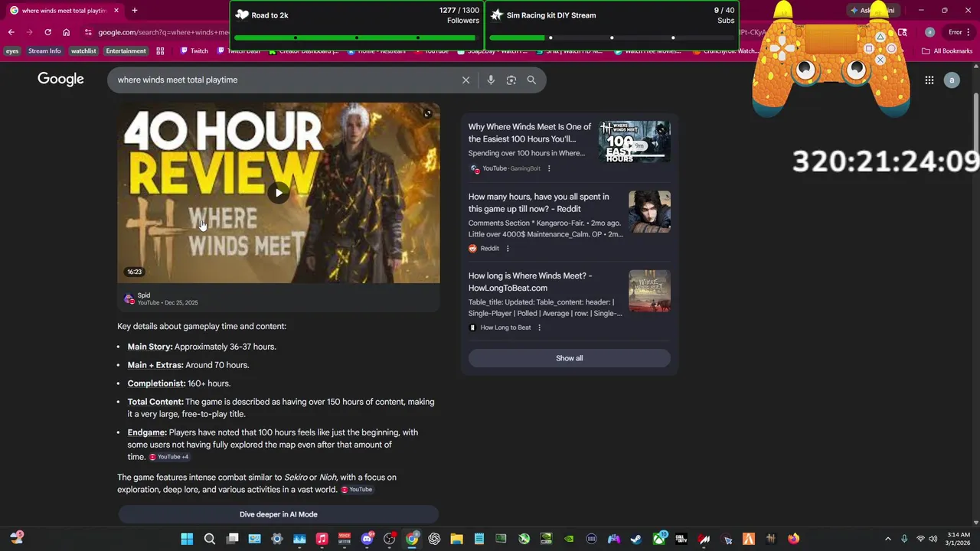The image size is (980, 551).
Task: Open the 'Stream Info' bookmark folder
Action: coord(44,51)
